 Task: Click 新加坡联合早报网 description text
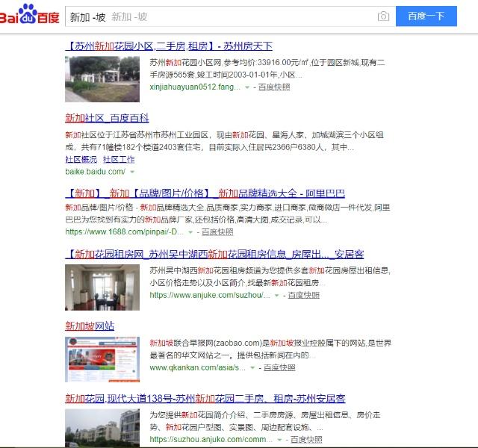pyautogui.click(x=270, y=349)
